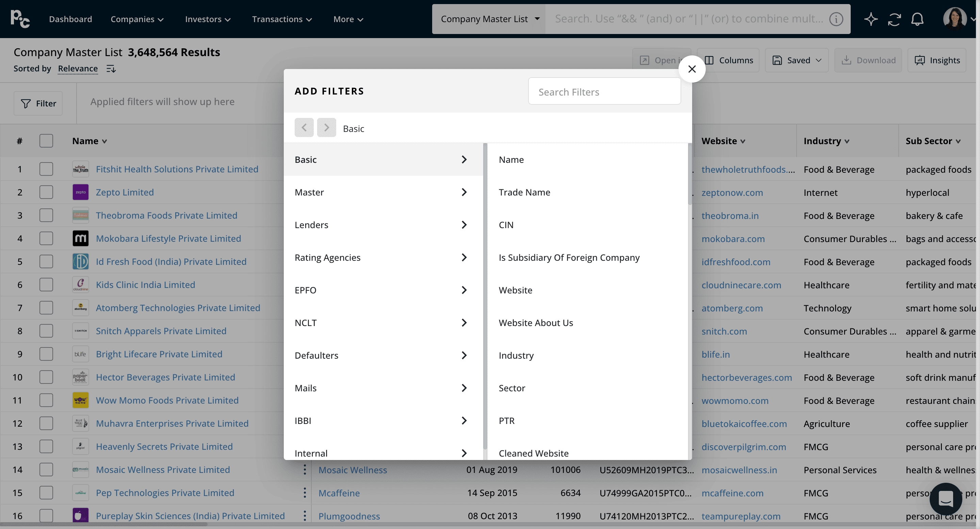Check the Mokobara Lifestyle row checkbox
Screen dimensions: 980x529
pos(46,239)
